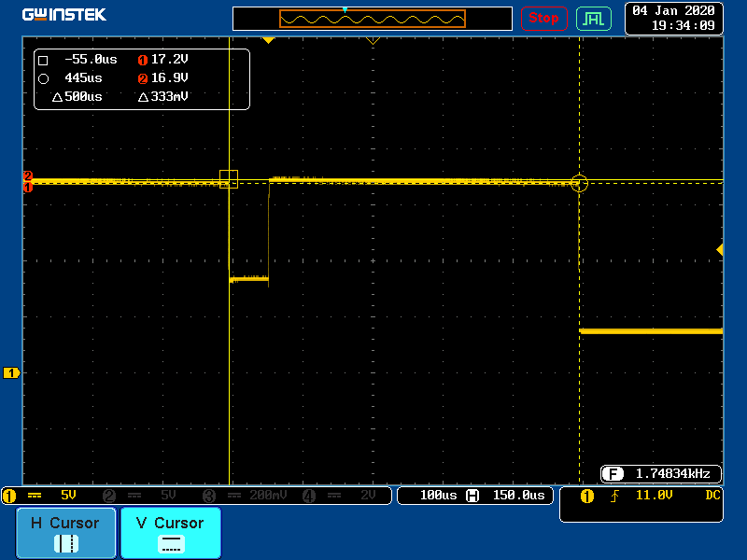Click the channel 1 ground level marker
Image resolution: width=747 pixels, height=560 pixels.
click(x=11, y=373)
